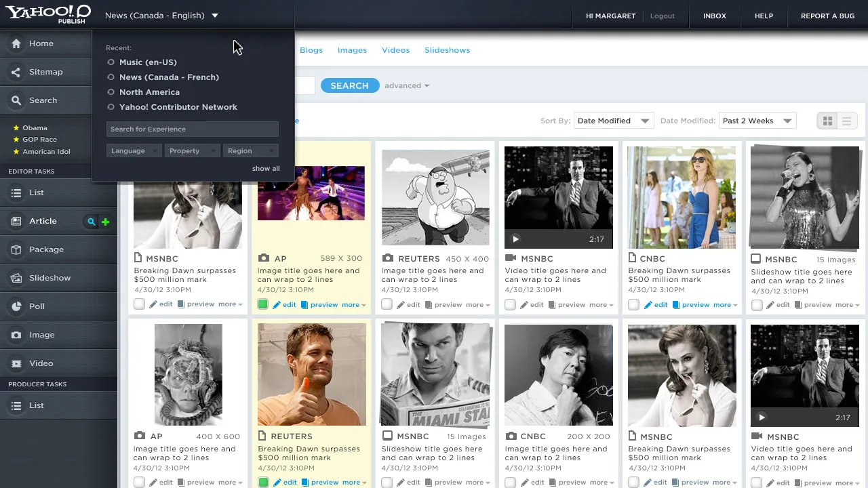Image resolution: width=868 pixels, height=488 pixels.
Task: Select the North America recent experience
Action: (149, 92)
